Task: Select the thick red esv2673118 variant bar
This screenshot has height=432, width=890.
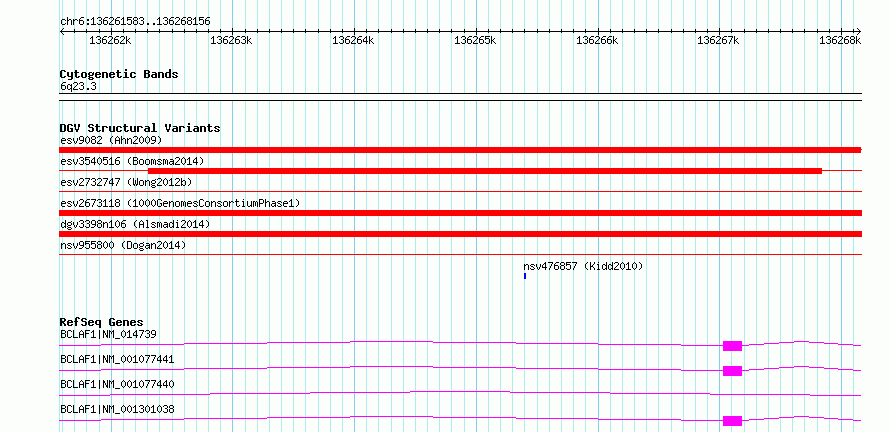Action: (460, 213)
